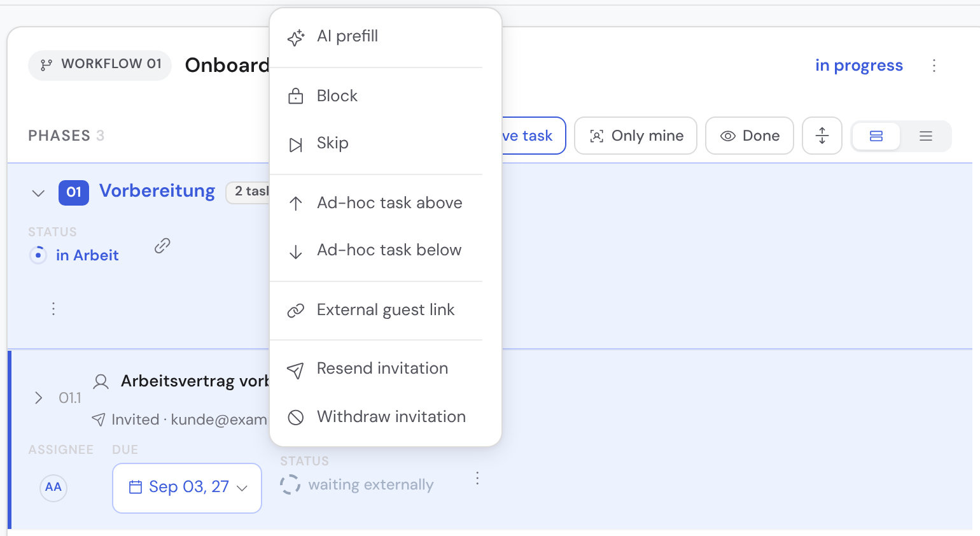Click the partially hidden active task button
980x536 pixels.
533,136
